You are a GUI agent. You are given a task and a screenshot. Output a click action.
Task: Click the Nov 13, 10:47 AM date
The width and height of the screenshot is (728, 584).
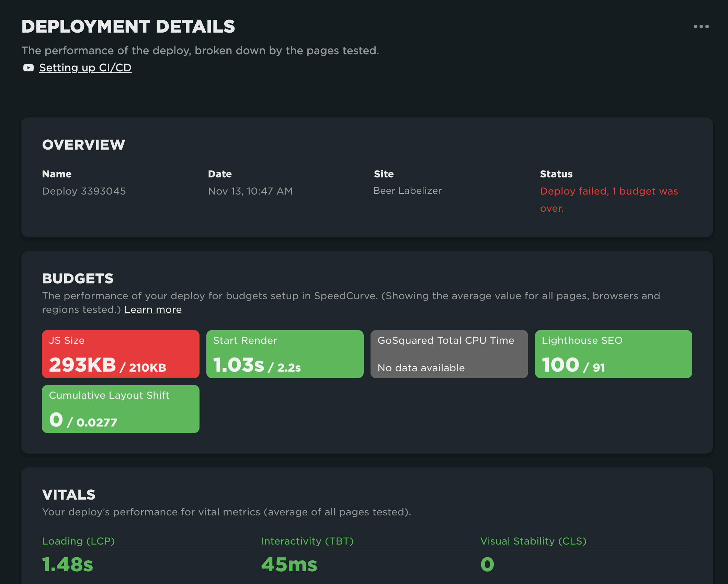tap(250, 191)
